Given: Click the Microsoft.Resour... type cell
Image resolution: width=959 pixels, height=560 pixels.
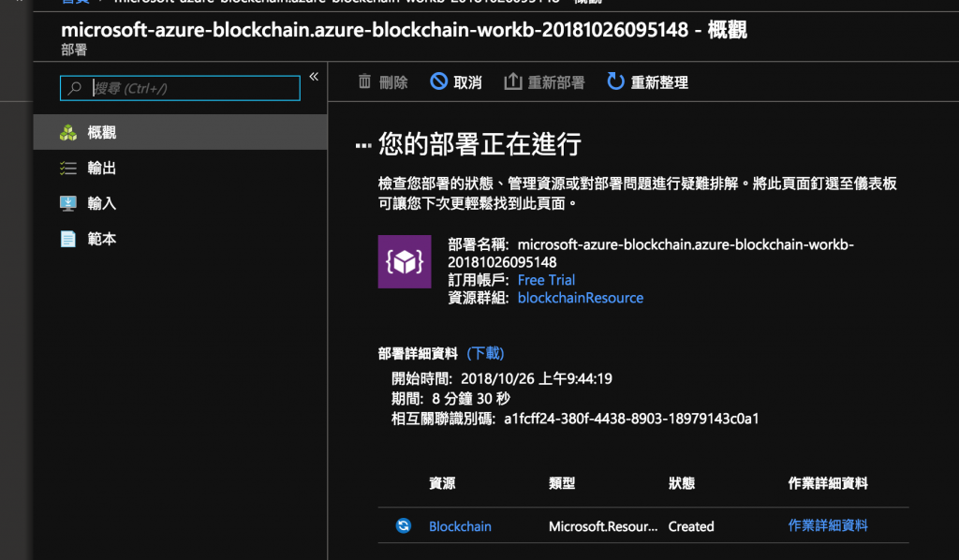Looking at the screenshot, I should click(x=603, y=526).
